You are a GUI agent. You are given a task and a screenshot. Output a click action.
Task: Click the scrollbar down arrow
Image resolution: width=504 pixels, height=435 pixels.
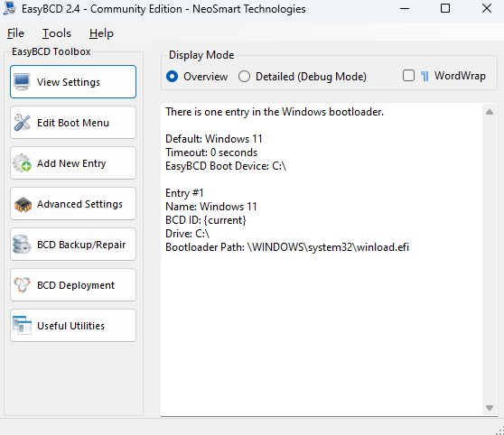click(x=490, y=408)
